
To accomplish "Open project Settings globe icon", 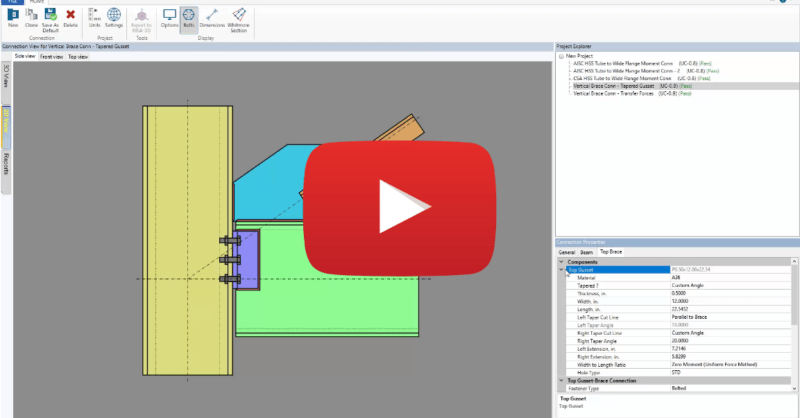I will [x=114, y=17].
